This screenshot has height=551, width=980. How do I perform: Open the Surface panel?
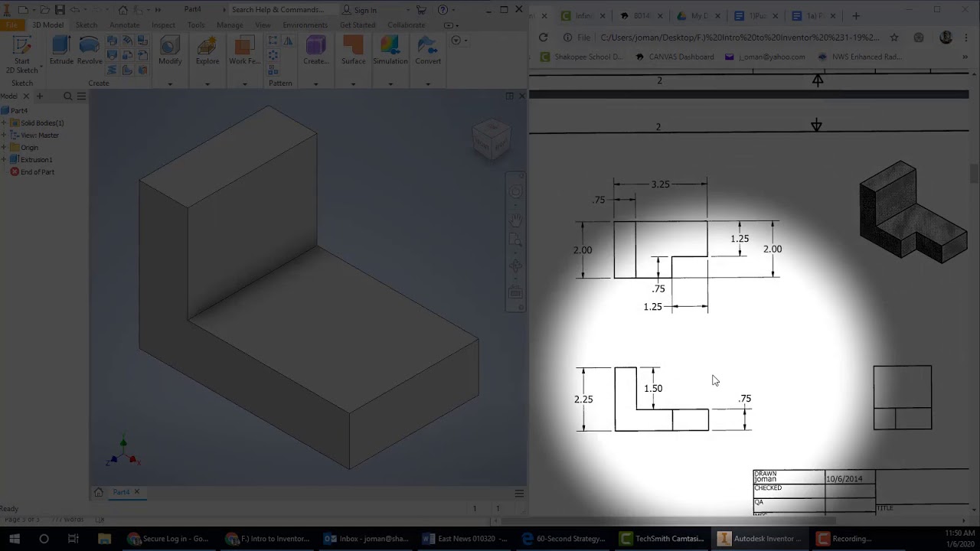pos(353,51)
